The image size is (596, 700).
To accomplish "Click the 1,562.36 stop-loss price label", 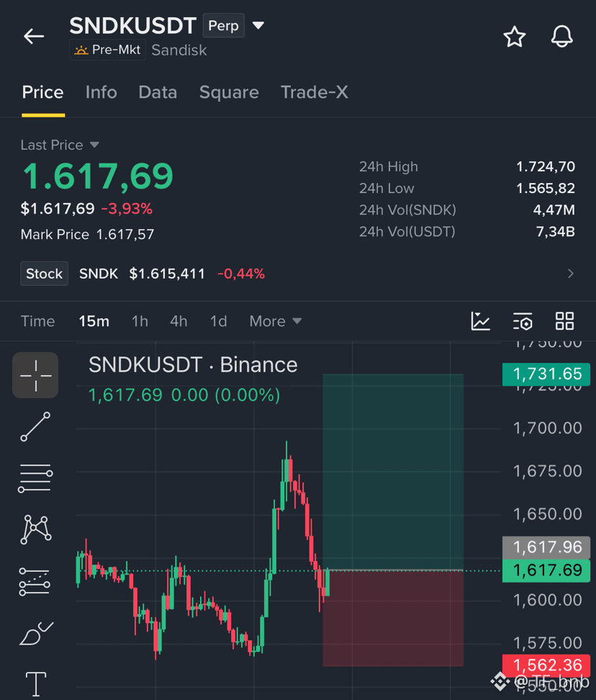I will tap(546, 665).
